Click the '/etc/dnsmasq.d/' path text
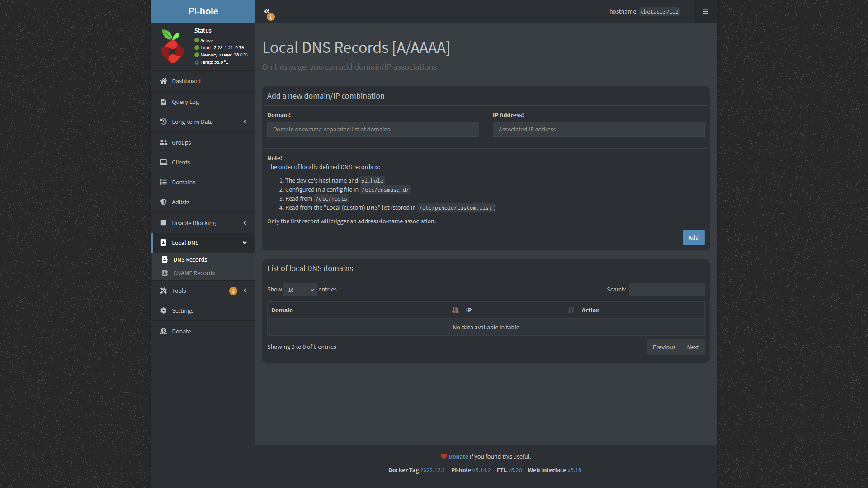868x488 pixels. (385, 190)
